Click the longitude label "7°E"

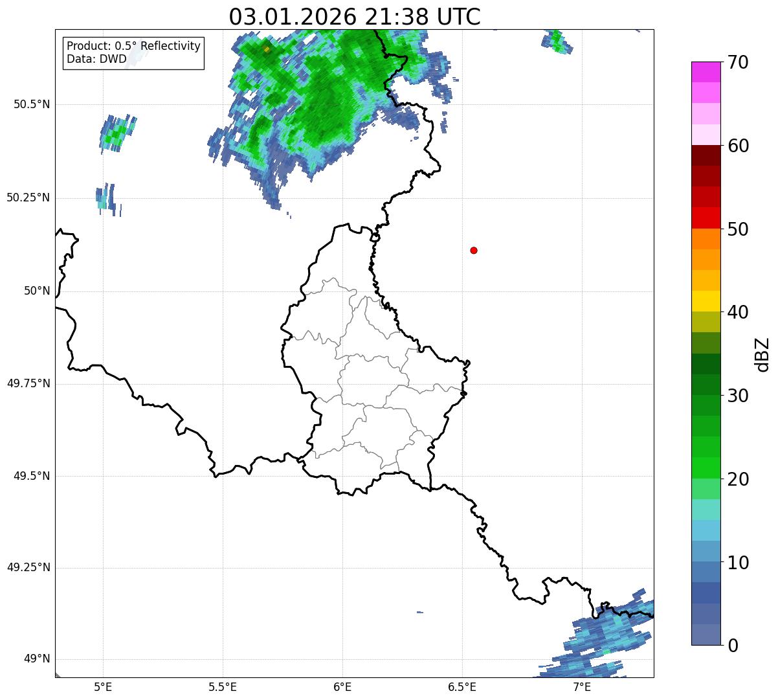(582, 687)
